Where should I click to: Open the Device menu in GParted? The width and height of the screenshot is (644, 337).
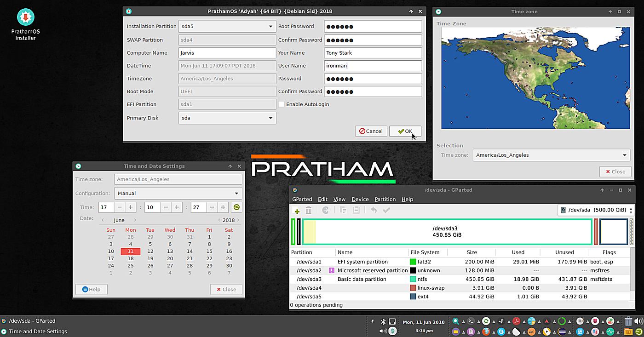pos(360,200)
